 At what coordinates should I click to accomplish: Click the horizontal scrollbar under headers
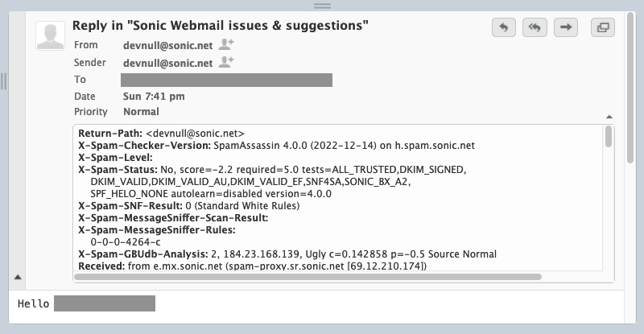point(308,277)
